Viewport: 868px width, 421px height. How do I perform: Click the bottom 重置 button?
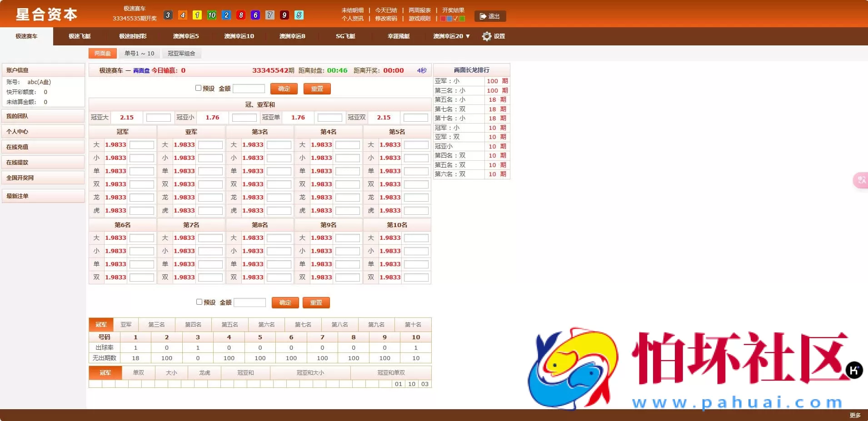316,302
